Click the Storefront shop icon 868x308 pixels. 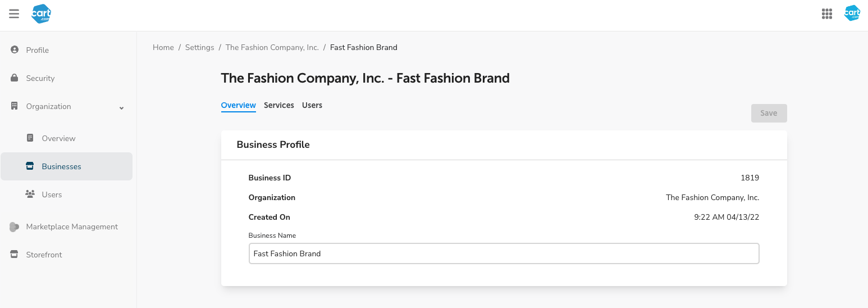coord(15,255)
